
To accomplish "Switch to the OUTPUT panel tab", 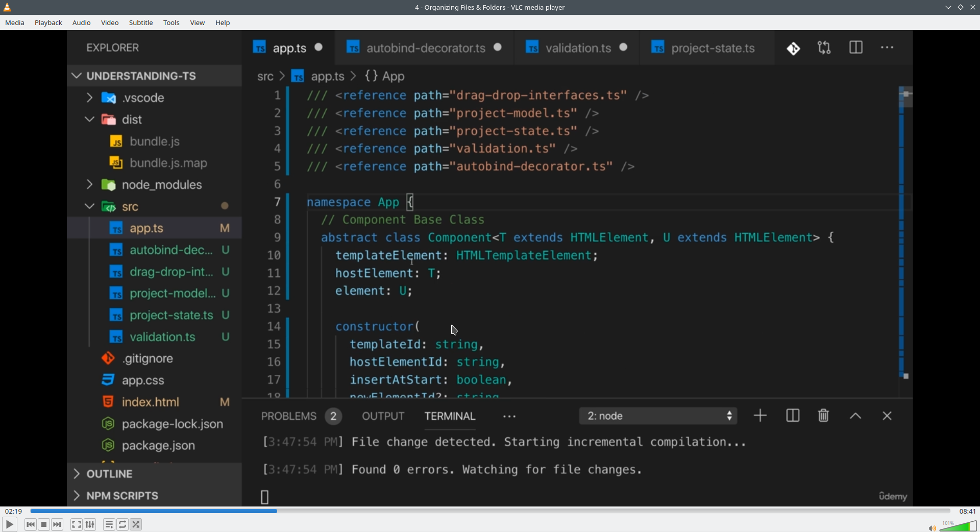I will pyautogui.click(x=383, y=417).
